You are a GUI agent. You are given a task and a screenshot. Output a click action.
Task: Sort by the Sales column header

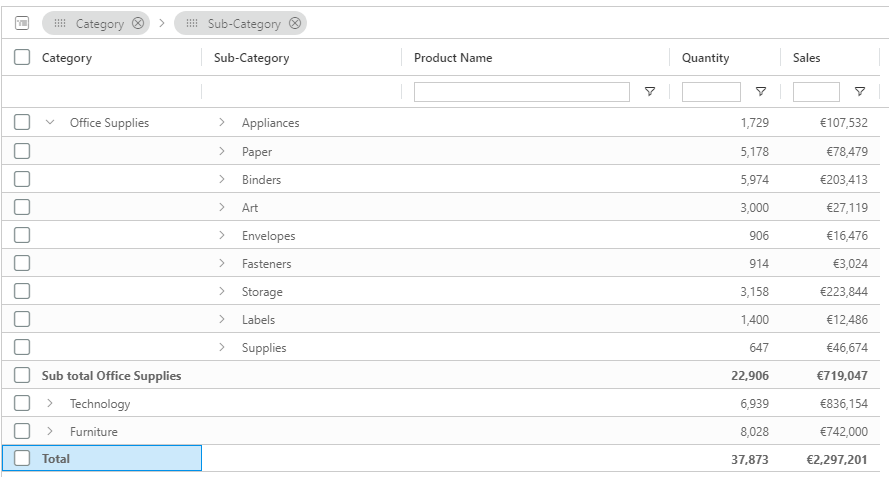tap(806, 58)
